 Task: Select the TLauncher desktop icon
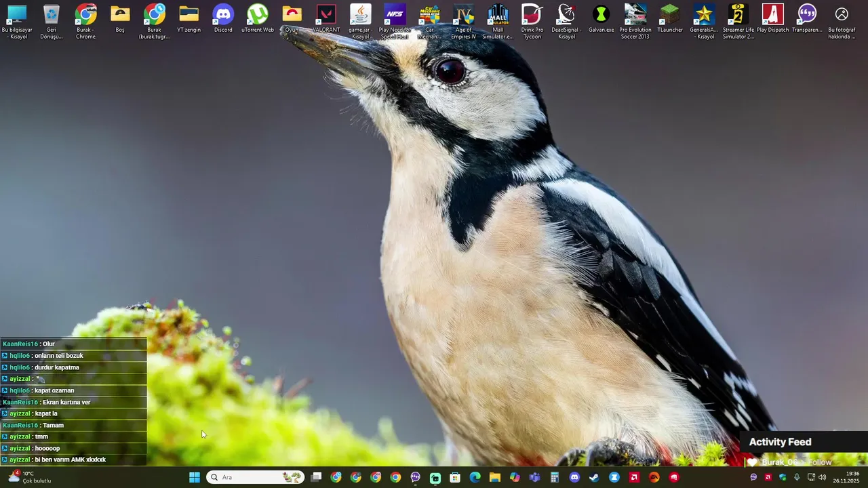click(x=670, y=19)
